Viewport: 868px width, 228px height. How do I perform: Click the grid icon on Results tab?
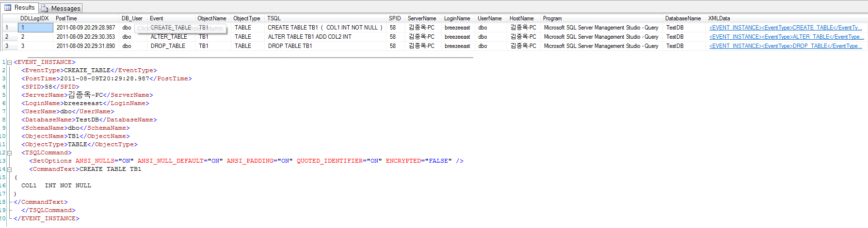(8, 7)
